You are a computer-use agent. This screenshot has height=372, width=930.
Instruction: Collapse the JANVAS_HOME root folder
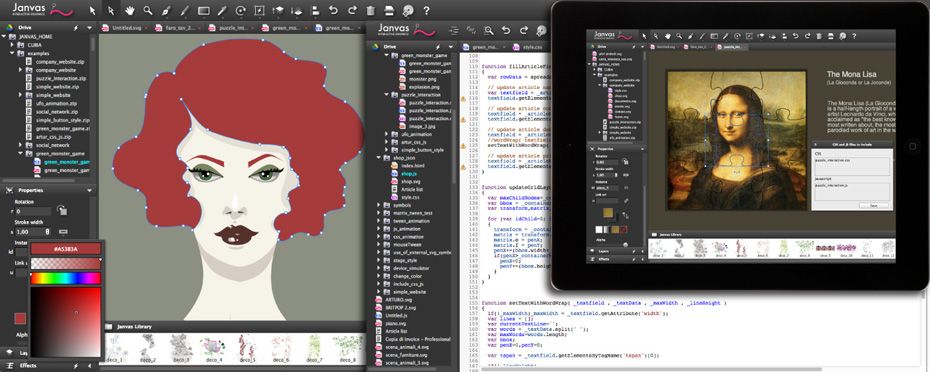click(5, 36)
